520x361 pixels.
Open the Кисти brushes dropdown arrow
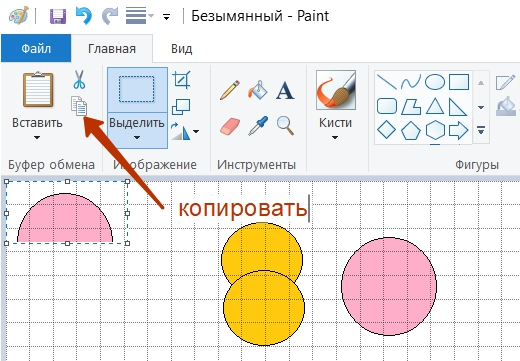pos(335,137)
